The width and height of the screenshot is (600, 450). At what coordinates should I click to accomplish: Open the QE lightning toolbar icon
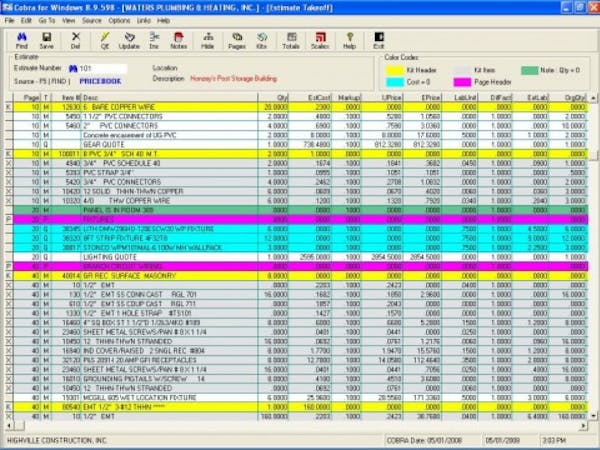105,40
